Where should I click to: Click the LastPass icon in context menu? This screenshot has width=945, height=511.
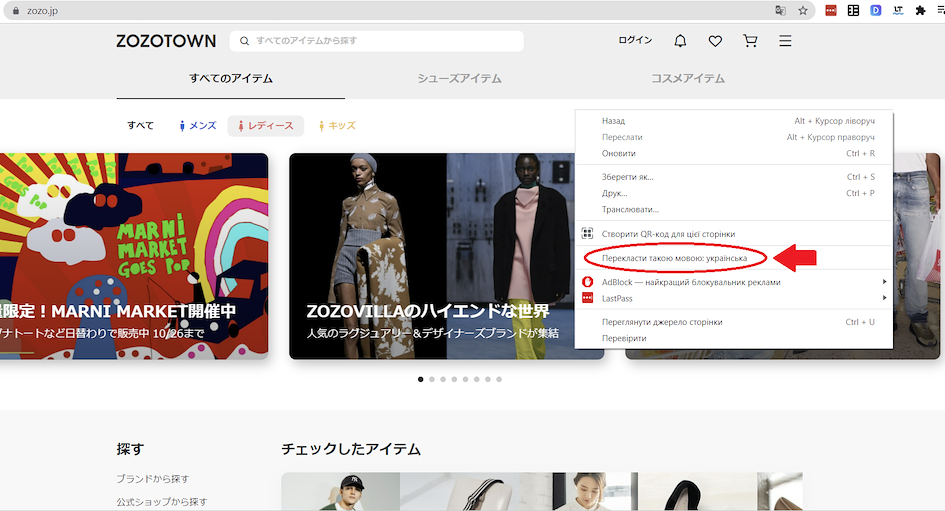click(588, 298)
